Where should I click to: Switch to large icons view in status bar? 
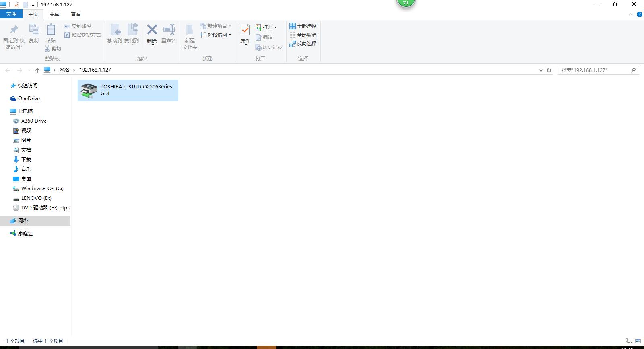(638, 341)
